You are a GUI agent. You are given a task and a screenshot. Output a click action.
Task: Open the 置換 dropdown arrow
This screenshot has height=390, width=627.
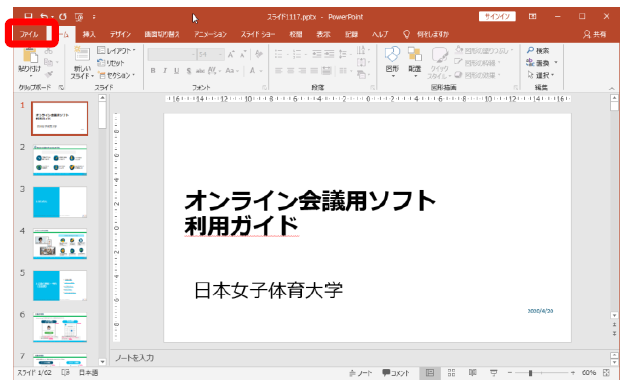click(556, 63)
